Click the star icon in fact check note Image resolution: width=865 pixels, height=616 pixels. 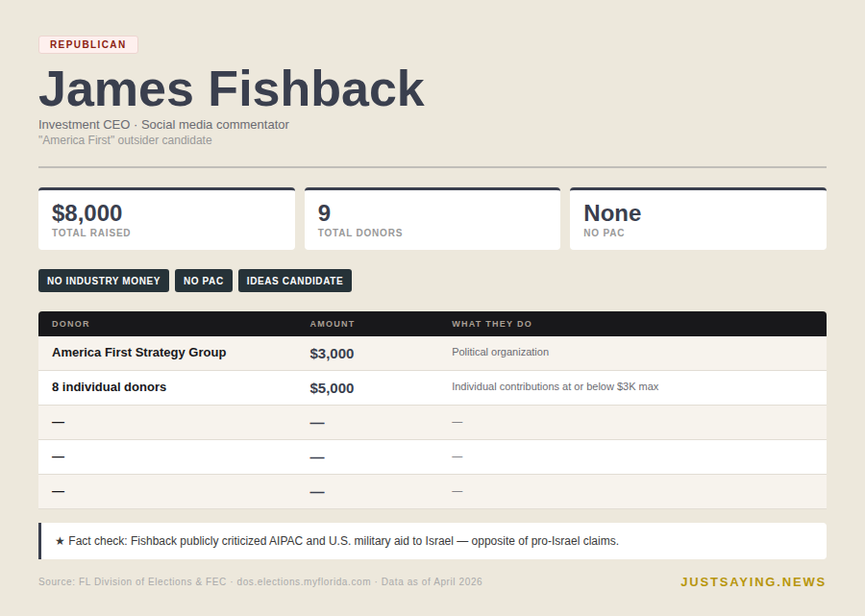point(60,541)
